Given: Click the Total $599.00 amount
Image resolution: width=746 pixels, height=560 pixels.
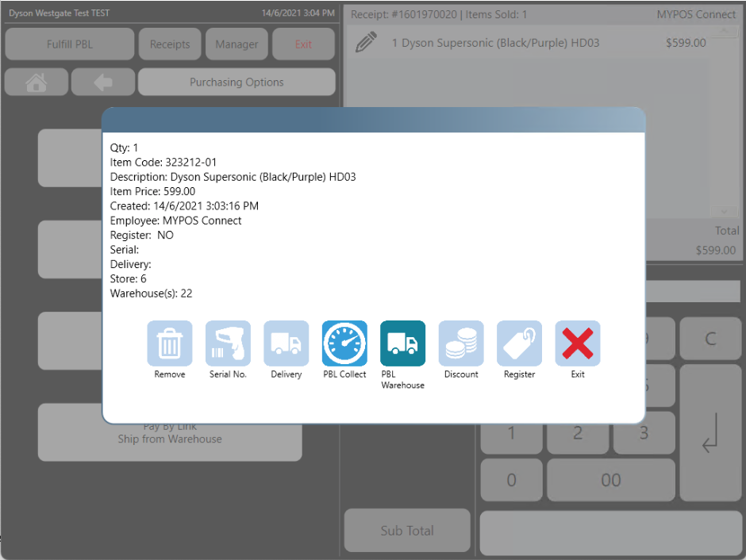Looking at the screenshot, I should tap(716, 250).
